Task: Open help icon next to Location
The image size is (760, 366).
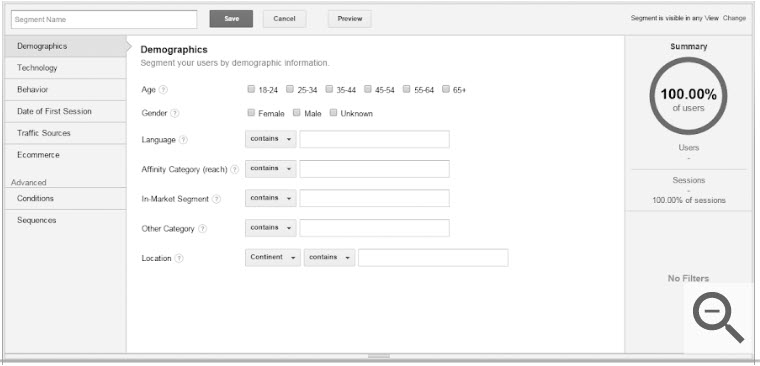Action: (179, 258)
